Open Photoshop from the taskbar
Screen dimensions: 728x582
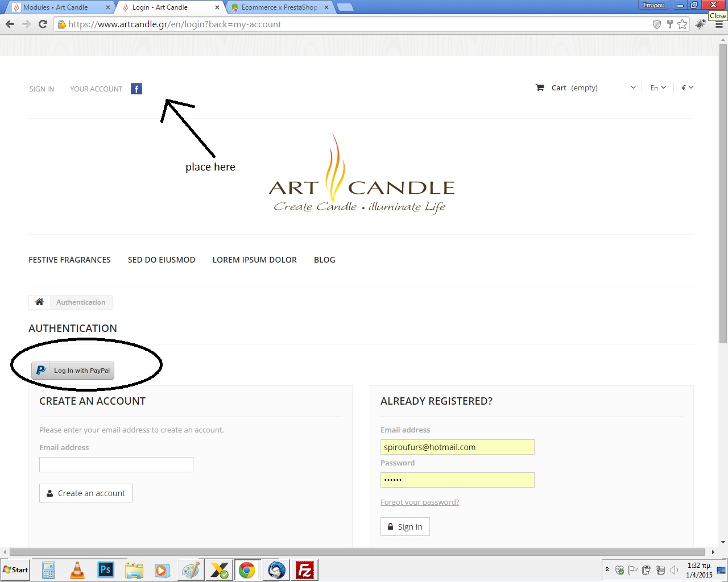click(x=106, y=569)
